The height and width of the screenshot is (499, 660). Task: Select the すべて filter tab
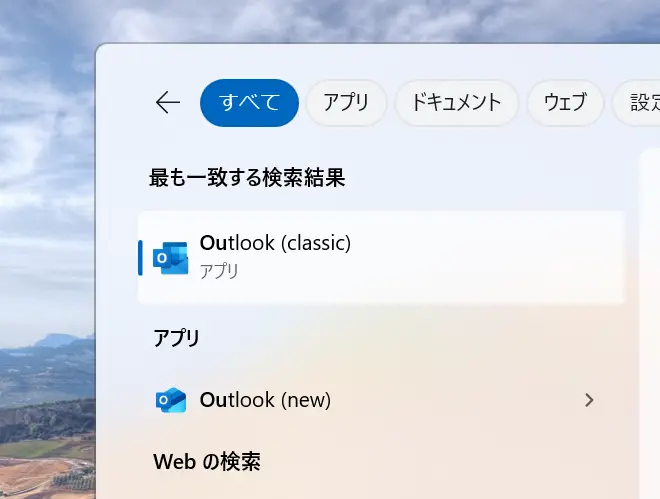249,103
